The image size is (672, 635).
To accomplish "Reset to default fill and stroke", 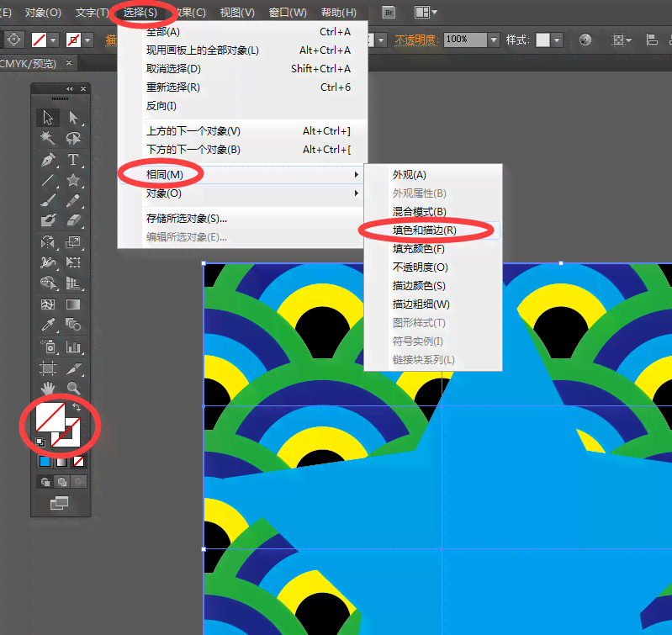I will point(40,442).
